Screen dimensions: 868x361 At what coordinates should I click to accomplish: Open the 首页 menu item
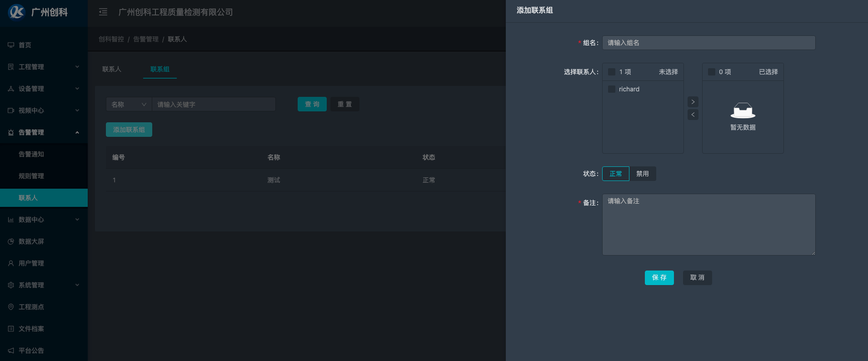44,45
